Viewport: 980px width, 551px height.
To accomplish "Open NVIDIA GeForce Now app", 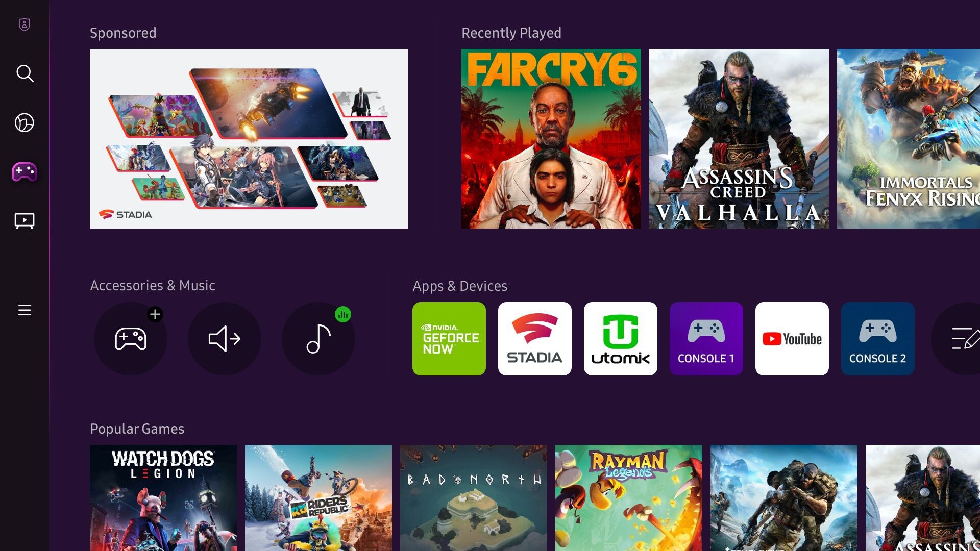I will tap(450, 338).
